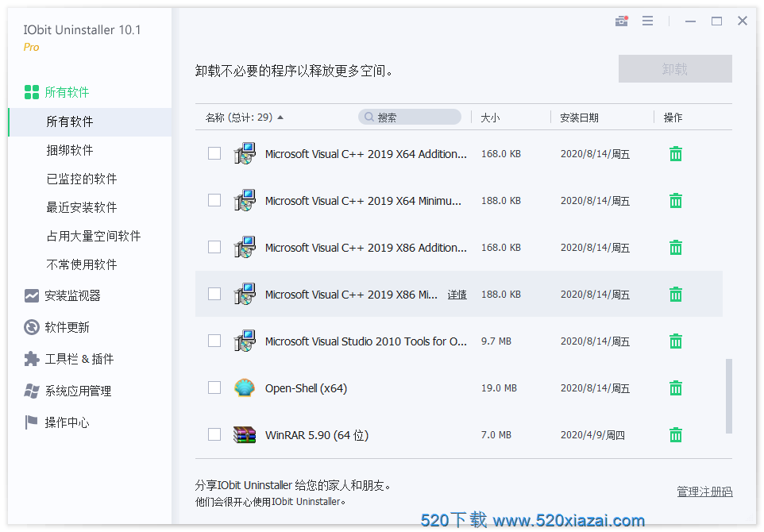This screenshot has height=532, width=764.
Task: Click the 工具栏 & 插件 puzzle icon
Action: click(x=32, y=359)
